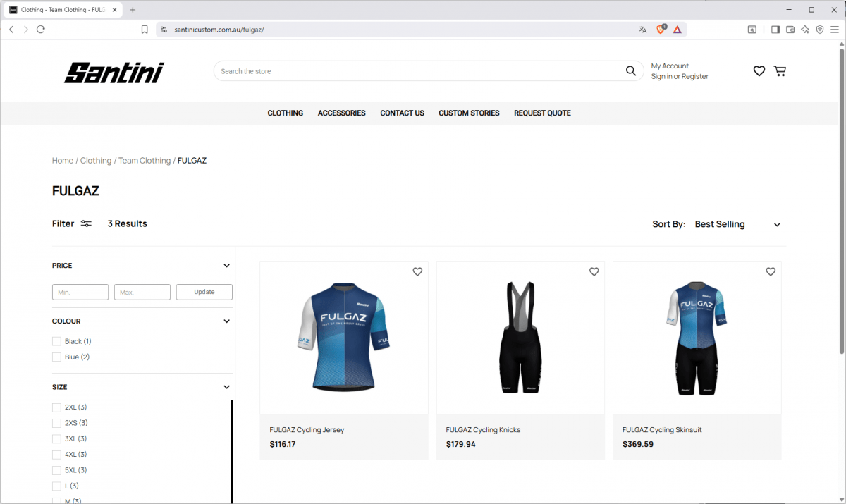This screenshot has height=504, width=846.
Task: Click the Filter sliders icon
Action: coord(86,223)
